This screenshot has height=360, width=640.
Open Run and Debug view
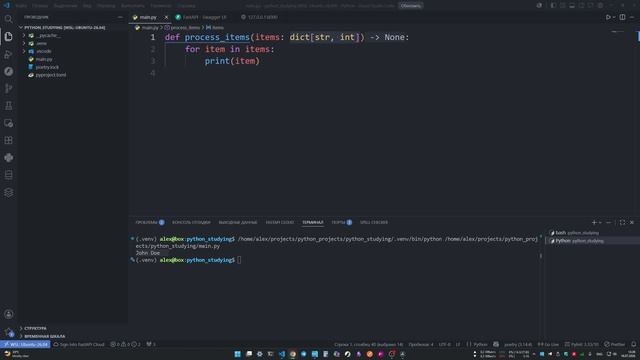(9, 54)
